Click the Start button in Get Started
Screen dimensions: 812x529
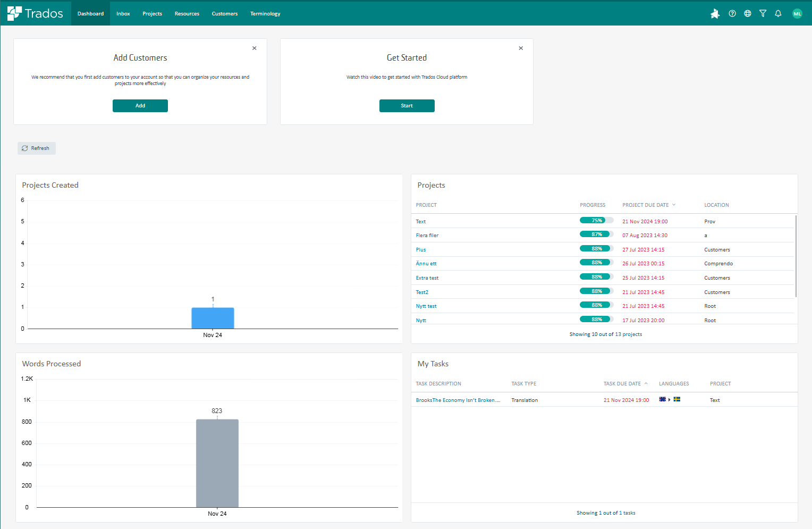click(x=407, y=106)
